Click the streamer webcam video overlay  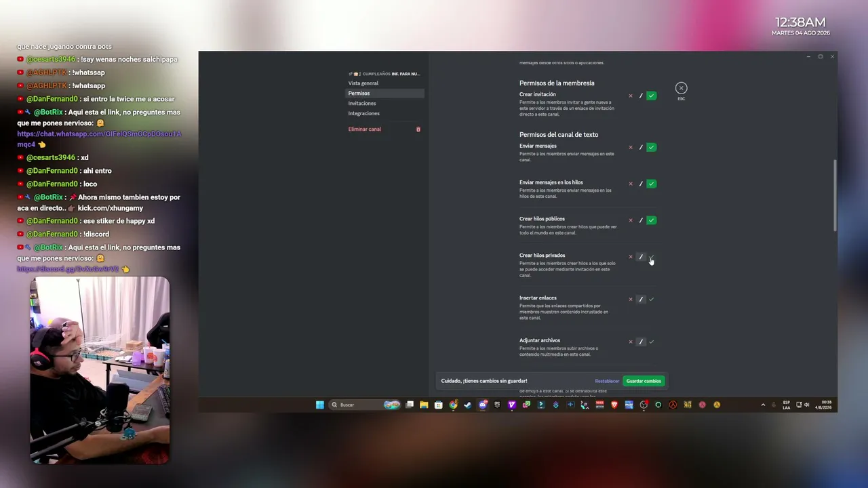click(100, 370)
